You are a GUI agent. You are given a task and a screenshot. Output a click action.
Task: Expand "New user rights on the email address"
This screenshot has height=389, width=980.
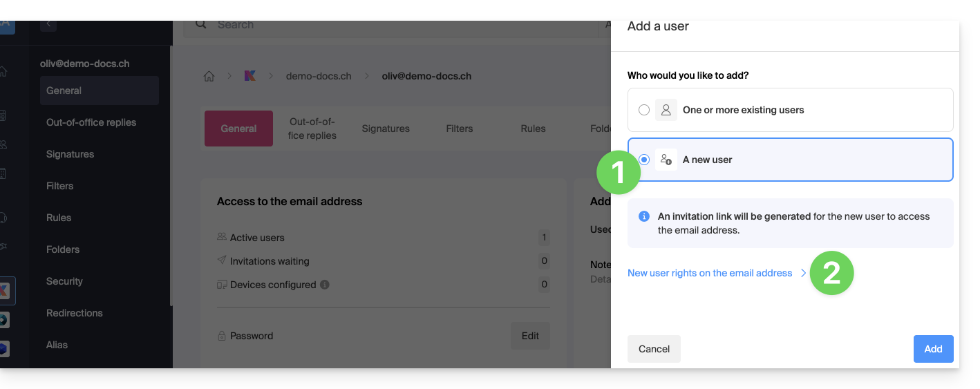[x=710, y=273]
